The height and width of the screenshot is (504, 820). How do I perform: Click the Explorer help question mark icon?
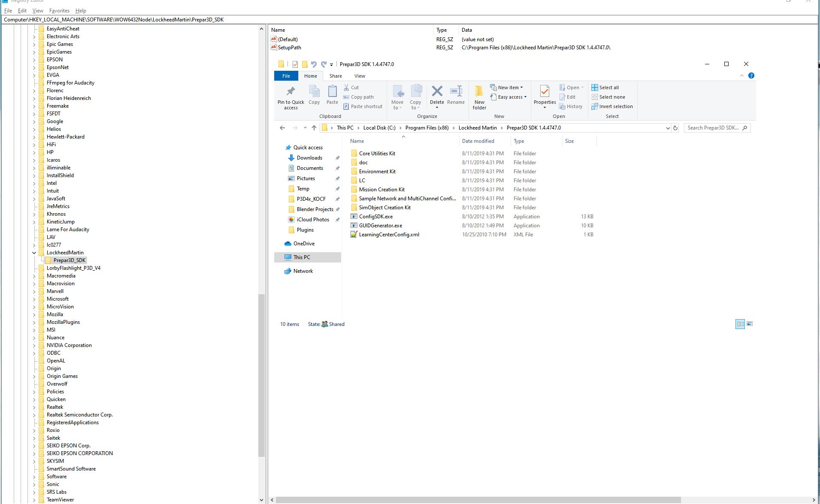[x=751, y=75]
